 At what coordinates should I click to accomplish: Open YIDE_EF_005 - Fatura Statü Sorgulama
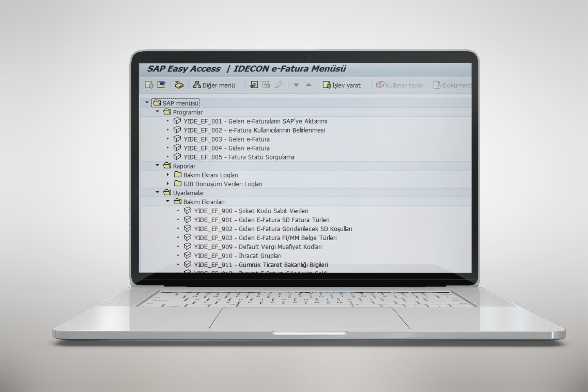click(239, 157)
